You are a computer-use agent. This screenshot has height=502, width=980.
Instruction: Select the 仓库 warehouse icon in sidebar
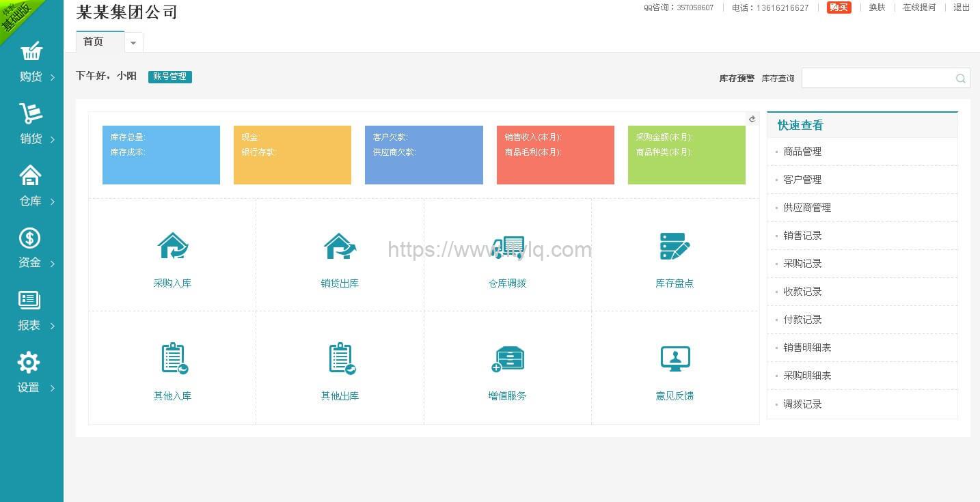coord(30,176)
